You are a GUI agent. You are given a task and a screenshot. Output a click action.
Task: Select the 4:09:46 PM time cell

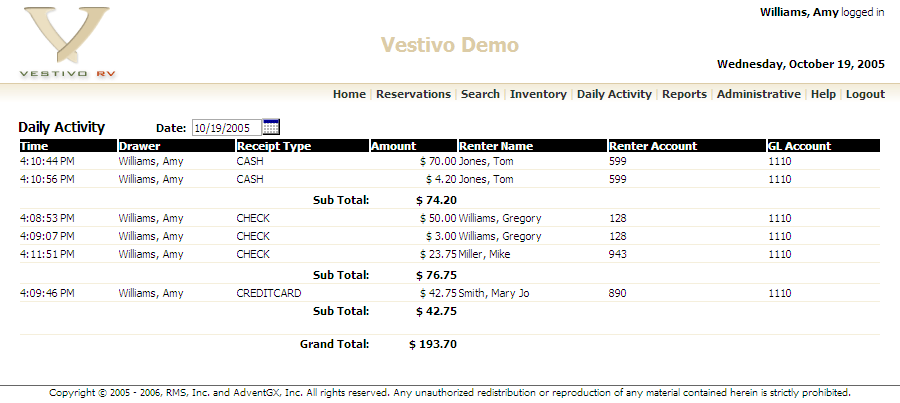pyautogui.click(x=47, y=293)
